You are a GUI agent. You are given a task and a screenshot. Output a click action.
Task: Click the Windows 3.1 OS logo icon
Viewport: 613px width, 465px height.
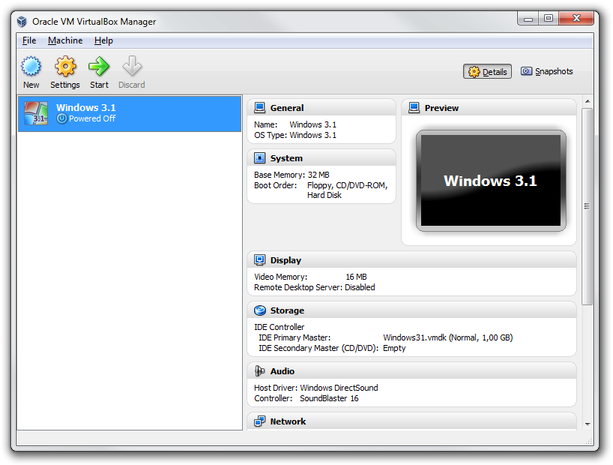(36, 113)
